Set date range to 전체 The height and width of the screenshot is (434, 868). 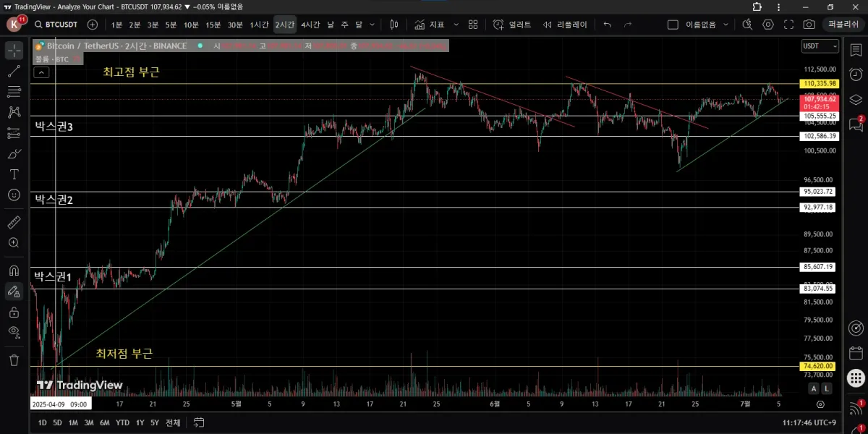click(173, 422)
